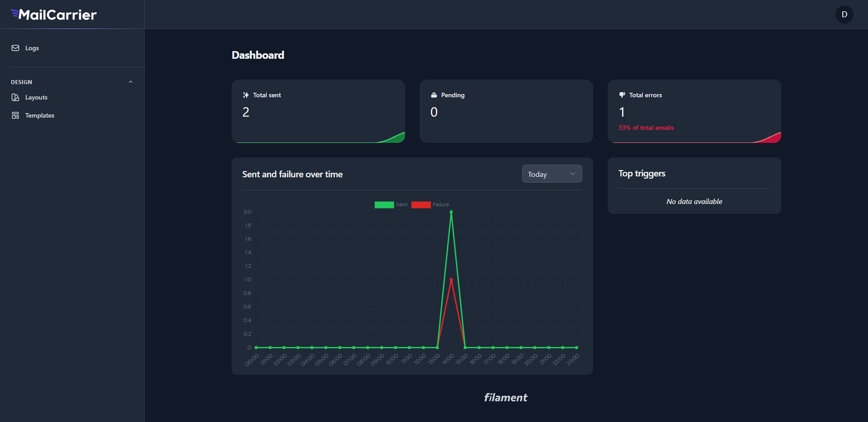Click the Total errors stat card
The width and height of the screenshot is (868, 422).
694,111
